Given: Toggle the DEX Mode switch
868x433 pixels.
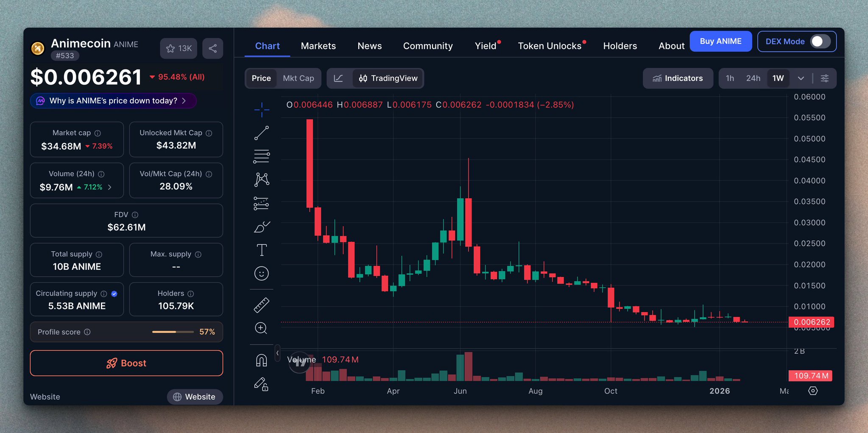Looking at the screenshot, I should [820, 42].
